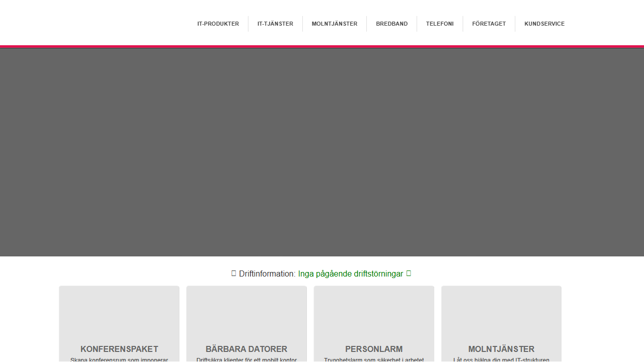Click the MOLNTJÄNSTER card image area

[501, 314]
